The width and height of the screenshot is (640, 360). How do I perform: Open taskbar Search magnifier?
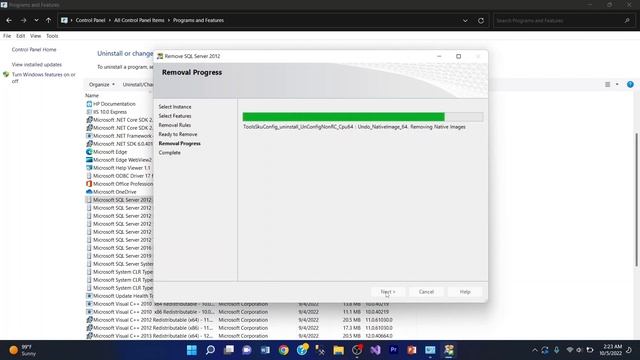[x=210, y=350]
